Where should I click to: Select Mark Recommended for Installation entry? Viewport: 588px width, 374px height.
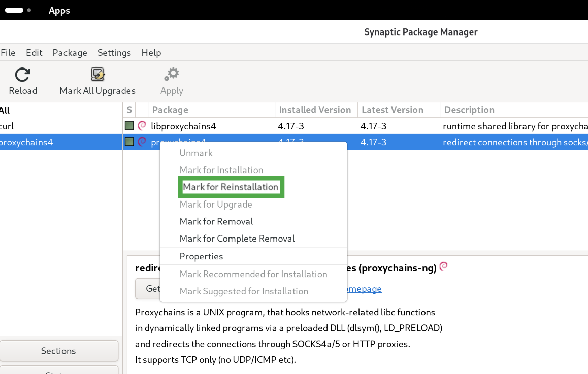coord(253,274)
